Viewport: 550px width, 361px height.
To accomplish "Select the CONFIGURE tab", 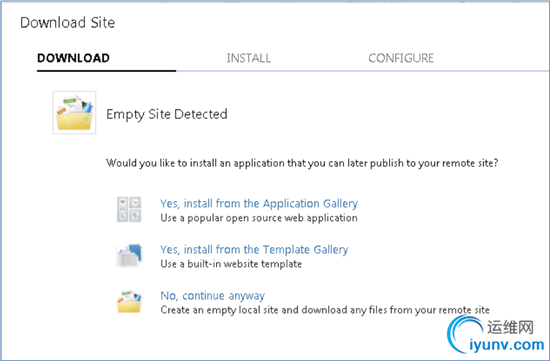I will click(401, 58).
